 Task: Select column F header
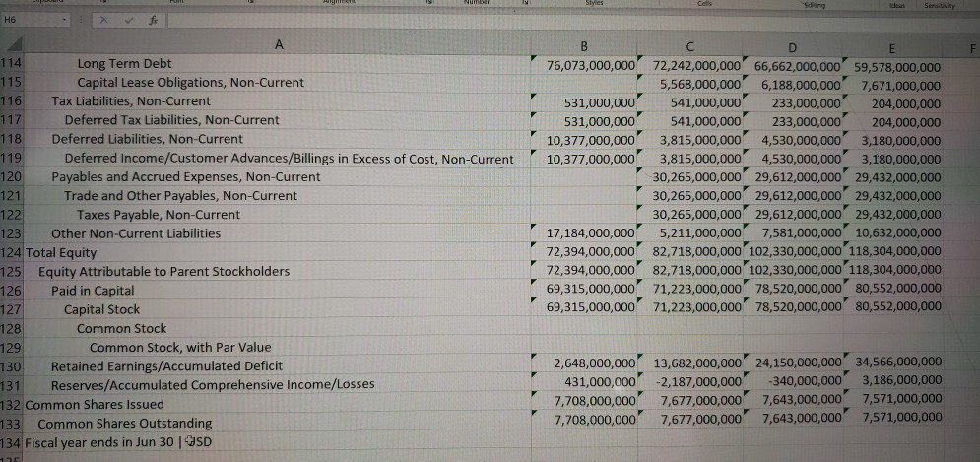[x=972, y=47]
